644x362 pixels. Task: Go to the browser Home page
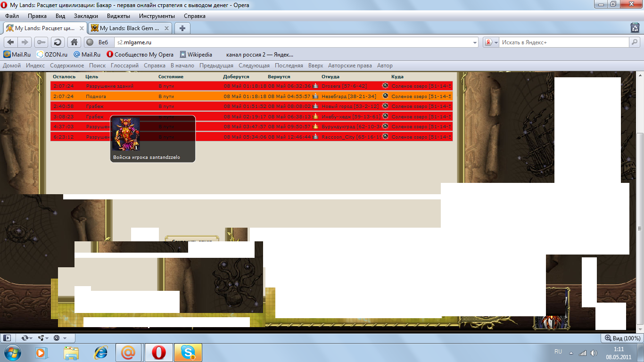74,42
